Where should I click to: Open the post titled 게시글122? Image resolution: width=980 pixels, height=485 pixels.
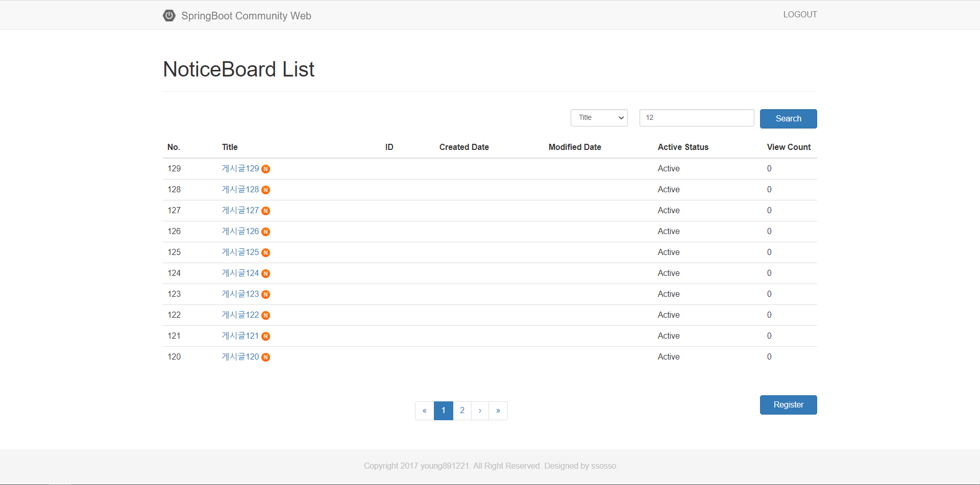pyautogui.click(x=240, y=315)
